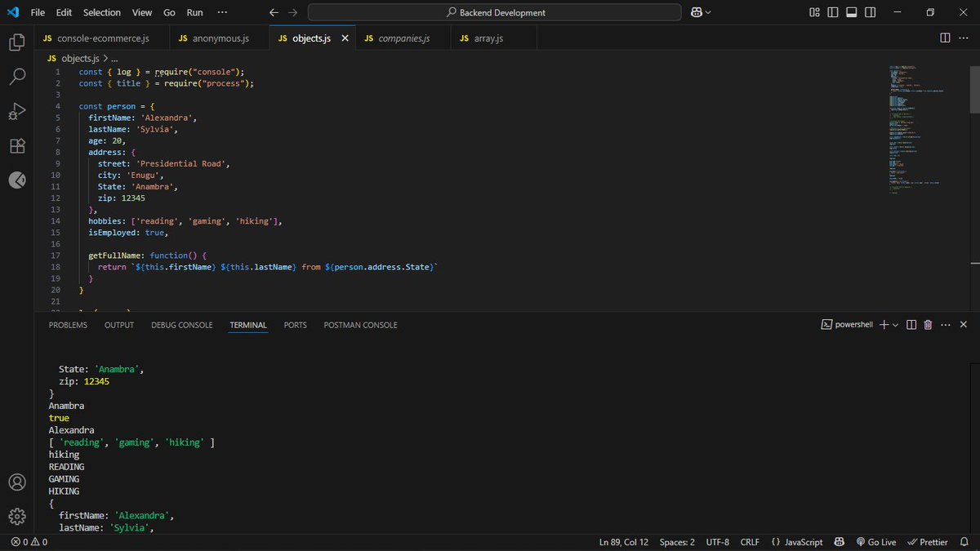Open errors and warnings status item
The width and height of the screenshot is (980, 551).
29,542
